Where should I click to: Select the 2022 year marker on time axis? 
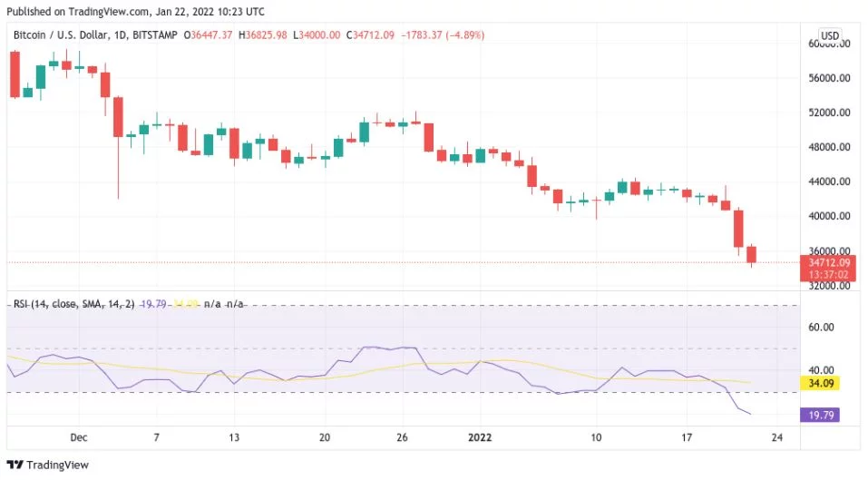[x=480, y=437]
